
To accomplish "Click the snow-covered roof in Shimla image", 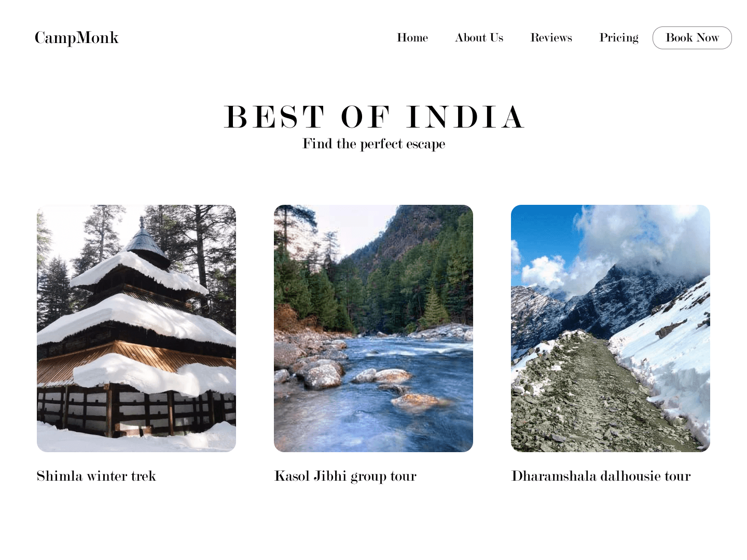I will click(140, 316).
